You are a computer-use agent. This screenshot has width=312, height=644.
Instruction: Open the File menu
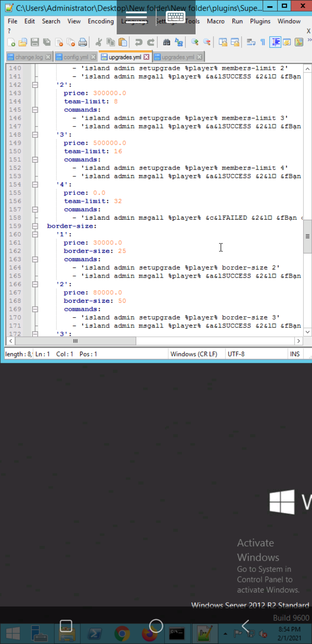12,21
